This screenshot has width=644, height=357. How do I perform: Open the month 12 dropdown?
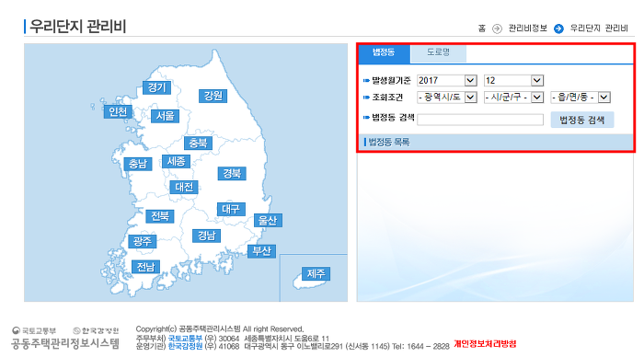[513, 81]
